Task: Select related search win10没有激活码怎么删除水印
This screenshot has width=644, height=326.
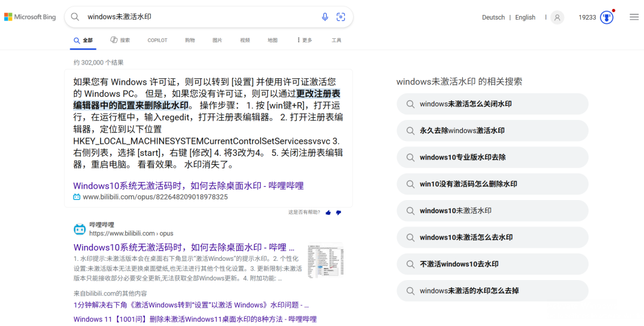Action: point(493,184)
